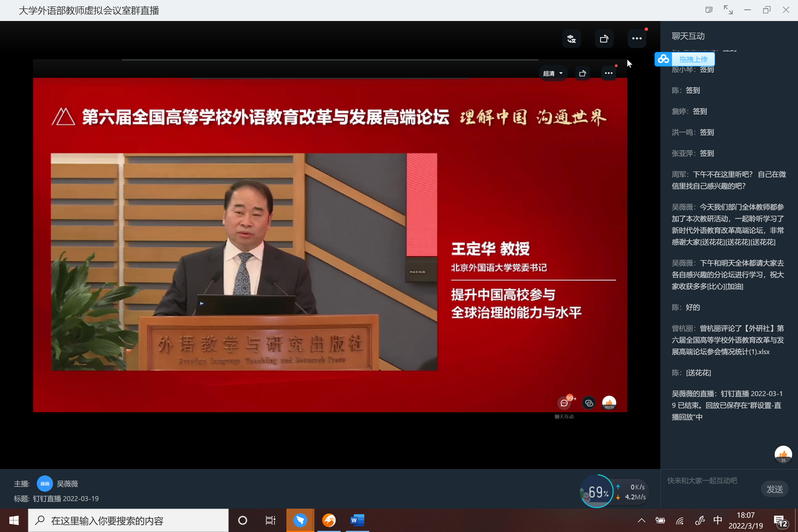Click the message 詹婷: 签到

[x=689, y=112]
